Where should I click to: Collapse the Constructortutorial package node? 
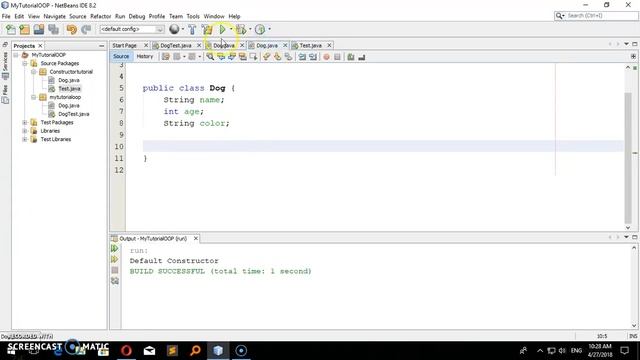pos(34,72)
